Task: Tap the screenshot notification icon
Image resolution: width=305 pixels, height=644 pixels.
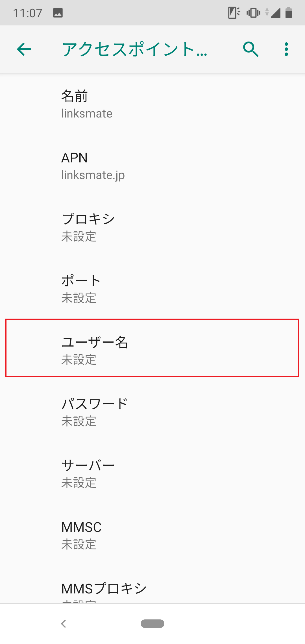Action: [x=57, y=12]
